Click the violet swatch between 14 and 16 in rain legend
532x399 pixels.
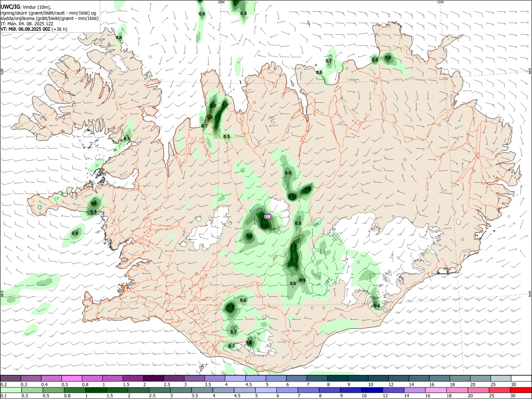pos(414,390)
